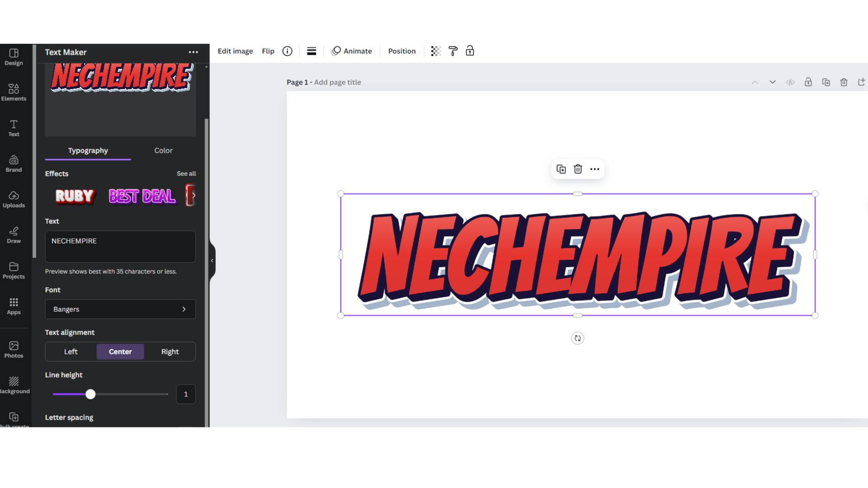Click the transparency/grid icon in toolbar
Viewport: 868px width, 488px height.
(434, 51)
